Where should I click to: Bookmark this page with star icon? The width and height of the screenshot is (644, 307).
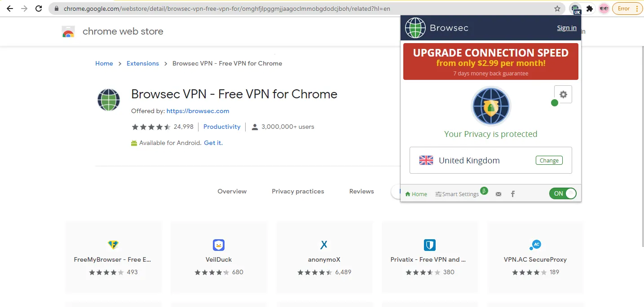557,9
